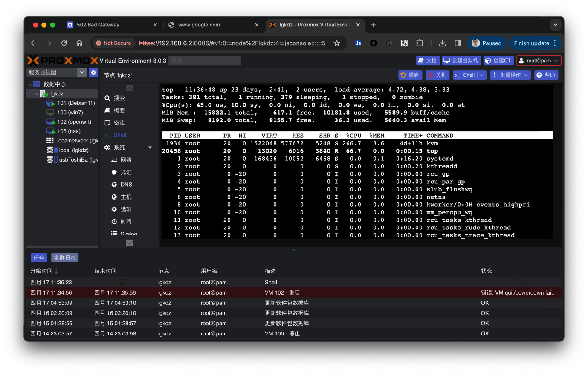Select Shell in the node menu
Image resolution: width=588 pixels, height=373 pixels.
(120, 135)
